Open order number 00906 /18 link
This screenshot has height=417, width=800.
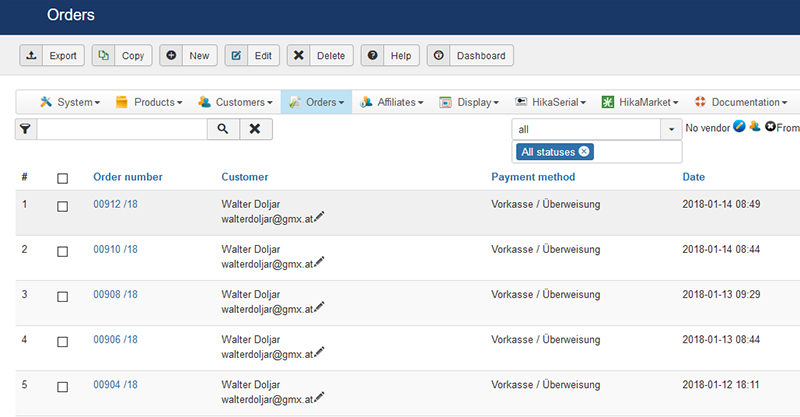tap(115, 339)
